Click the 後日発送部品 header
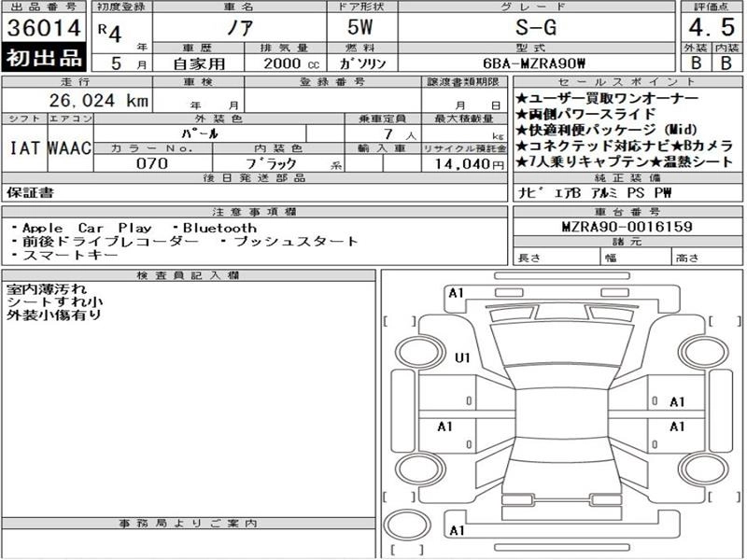 (255, 177)
